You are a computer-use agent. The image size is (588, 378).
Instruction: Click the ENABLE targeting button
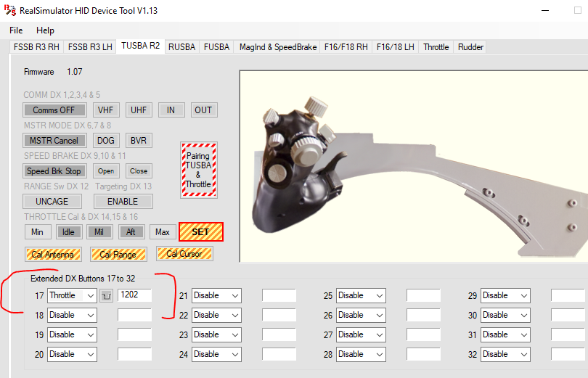coord(123,201)
